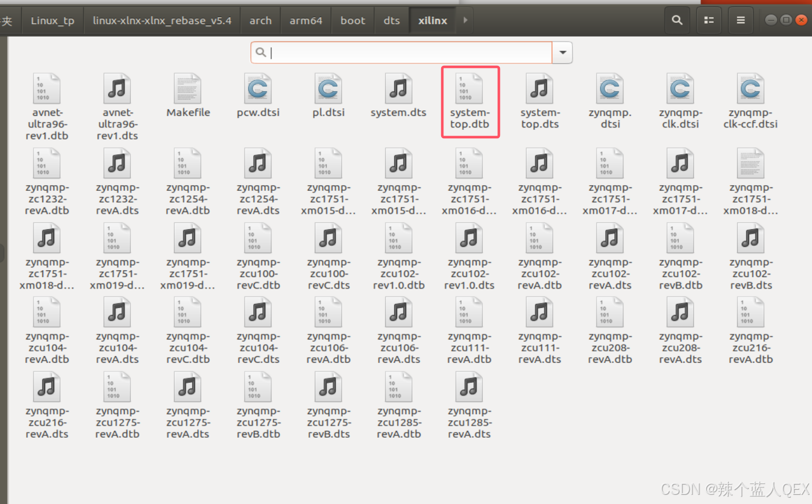Open search options dropdown arrow
Viewport: 812px width, 504px height.
point(563,53)
